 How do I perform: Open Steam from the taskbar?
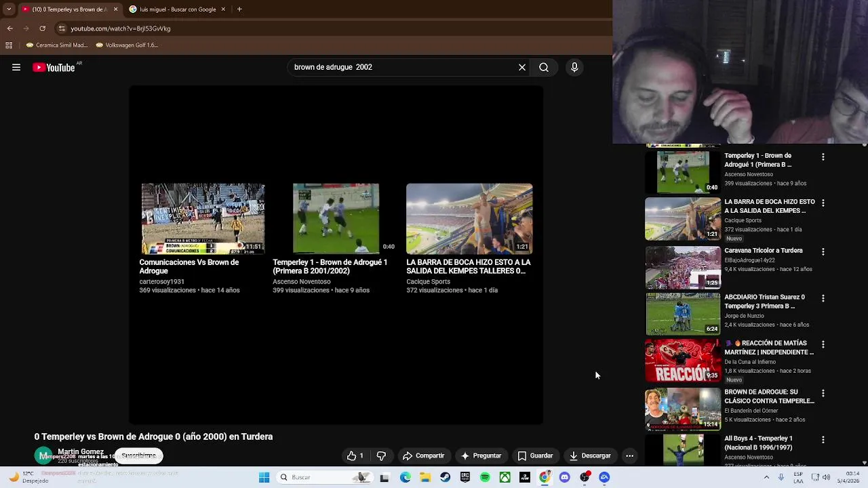click(x=445, y=477)
